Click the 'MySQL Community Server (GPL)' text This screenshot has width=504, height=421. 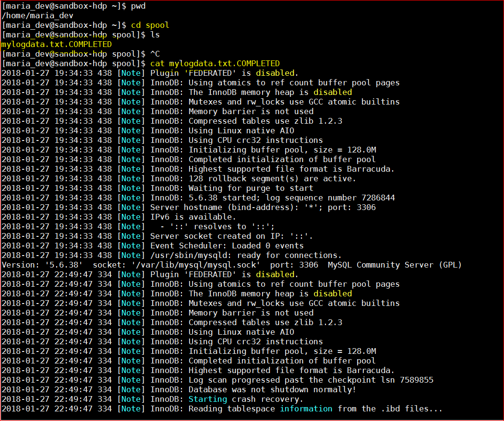[x=395, y=265]
